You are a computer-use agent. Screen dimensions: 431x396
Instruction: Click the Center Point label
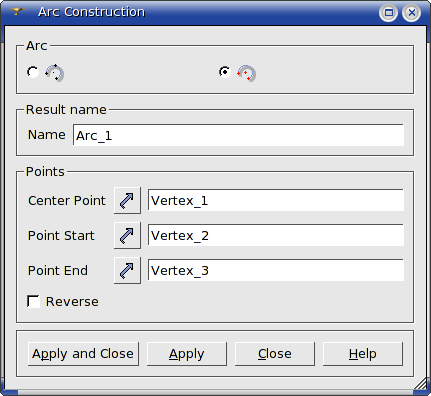click(67, 201)
